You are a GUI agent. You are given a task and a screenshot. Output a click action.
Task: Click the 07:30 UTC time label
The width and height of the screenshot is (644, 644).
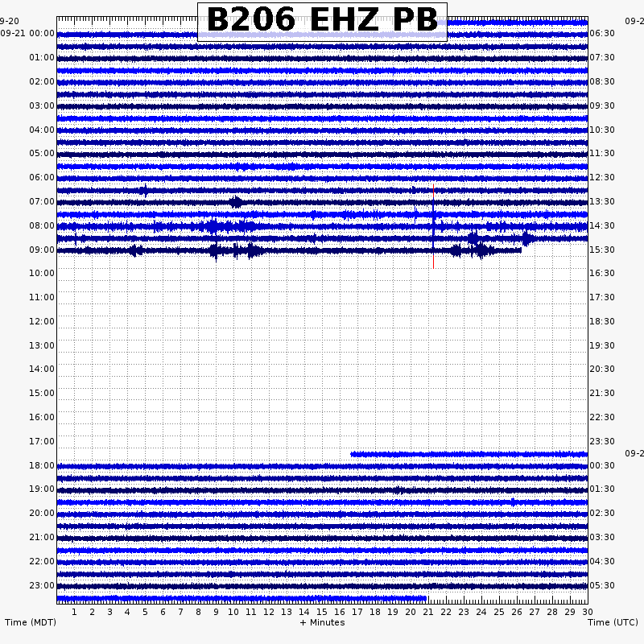click(602, 57)
